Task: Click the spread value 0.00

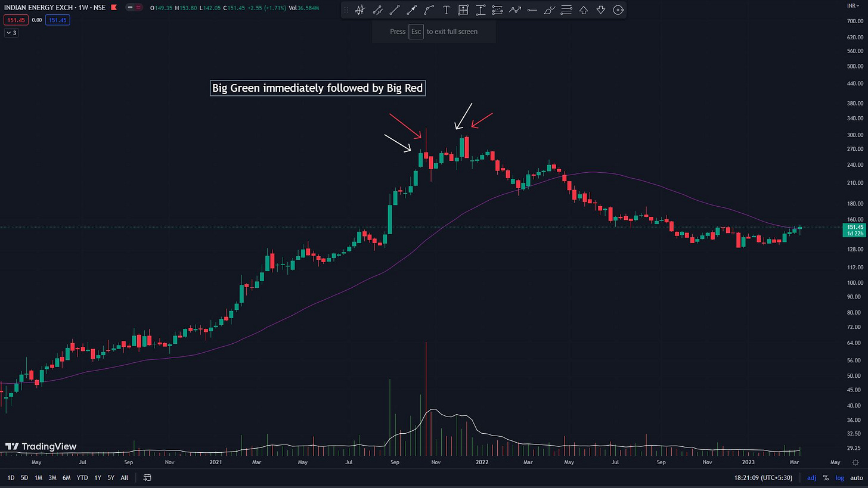Action: (x=36, y=20)
